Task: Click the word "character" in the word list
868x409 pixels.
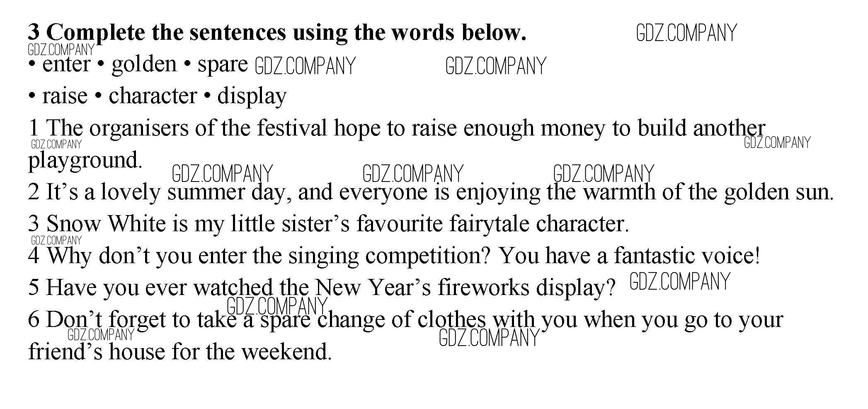Action: [153, 96]
